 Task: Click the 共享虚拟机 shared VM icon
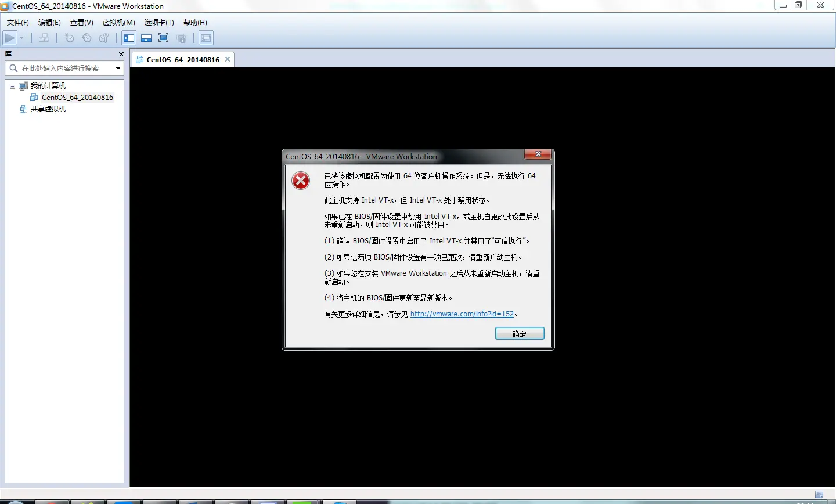click(x=23, y=109)
